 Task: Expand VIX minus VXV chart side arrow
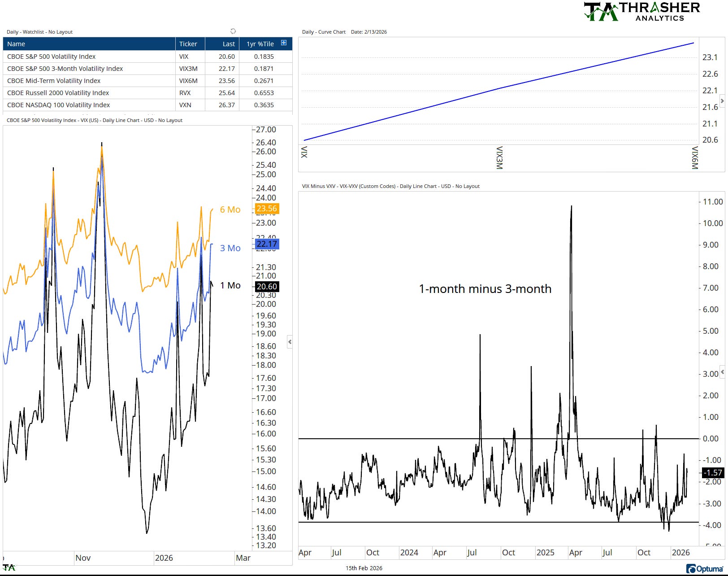(x=722, y=372)
